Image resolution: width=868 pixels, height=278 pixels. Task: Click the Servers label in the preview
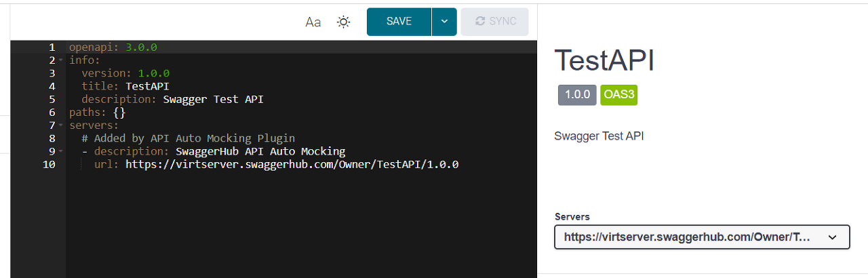pos(572,217)
